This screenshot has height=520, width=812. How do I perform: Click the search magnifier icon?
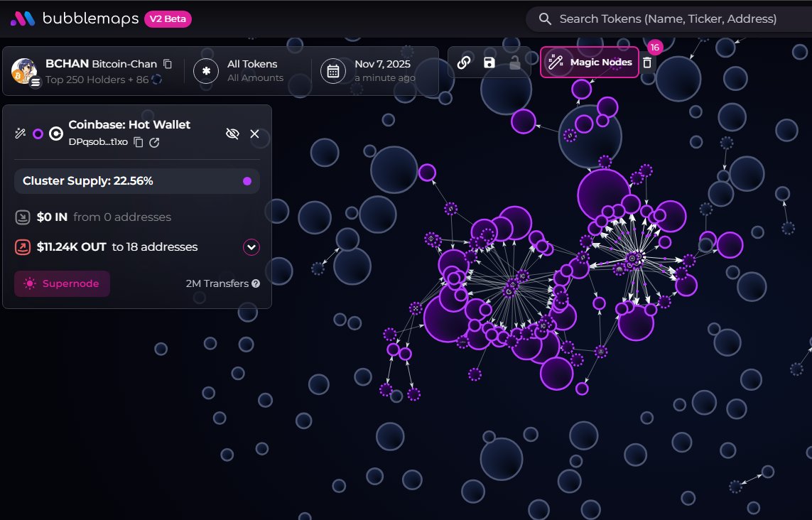coord(545,19)
